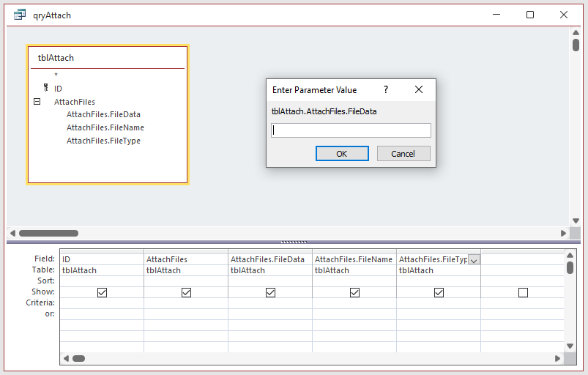Click the design grid's horizontal scrollbar thumb

click(x=79, y=358)
